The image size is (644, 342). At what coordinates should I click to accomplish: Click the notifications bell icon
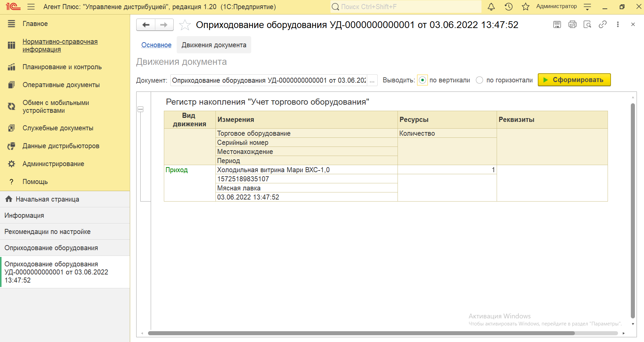[x=491, y=7]
